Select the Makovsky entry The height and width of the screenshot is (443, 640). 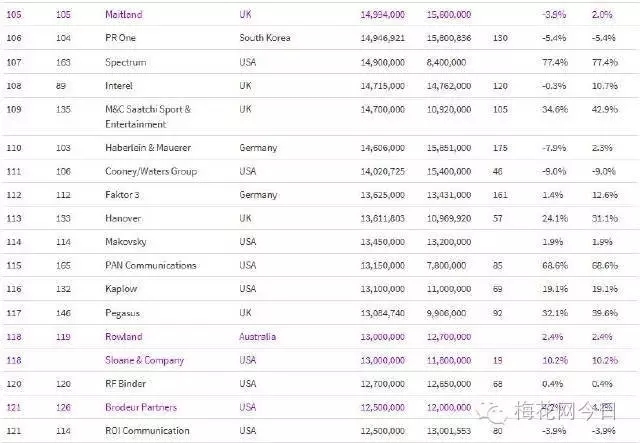(126, 242)
